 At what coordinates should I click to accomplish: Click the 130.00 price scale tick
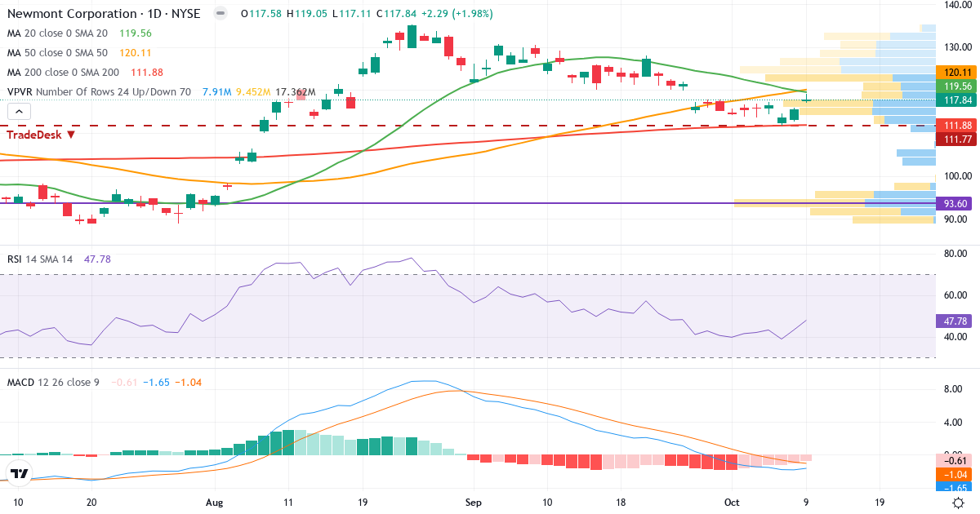[956, 47]
